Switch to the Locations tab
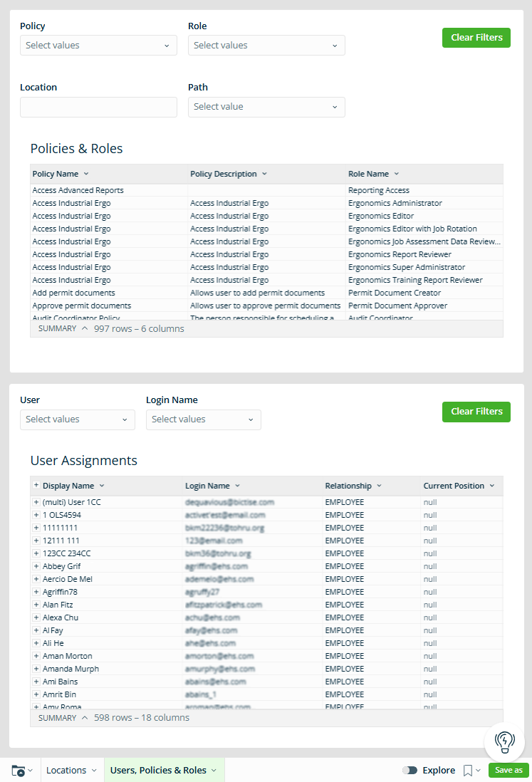 66,771
